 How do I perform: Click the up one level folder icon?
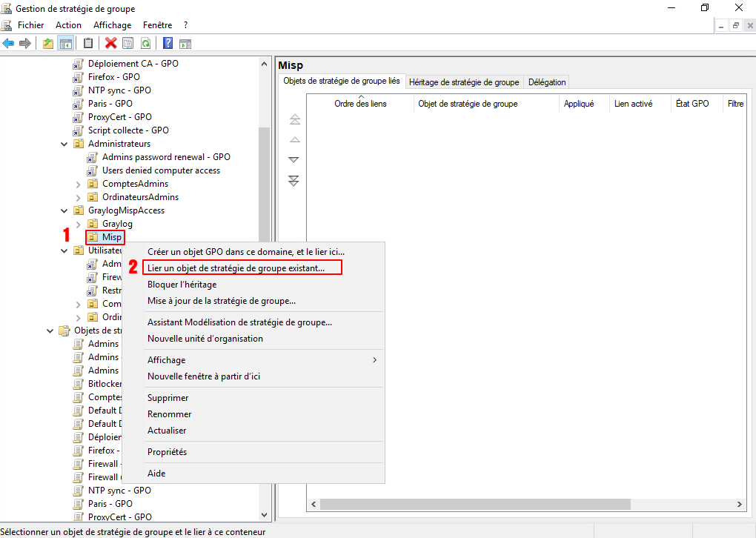[48, 43]
